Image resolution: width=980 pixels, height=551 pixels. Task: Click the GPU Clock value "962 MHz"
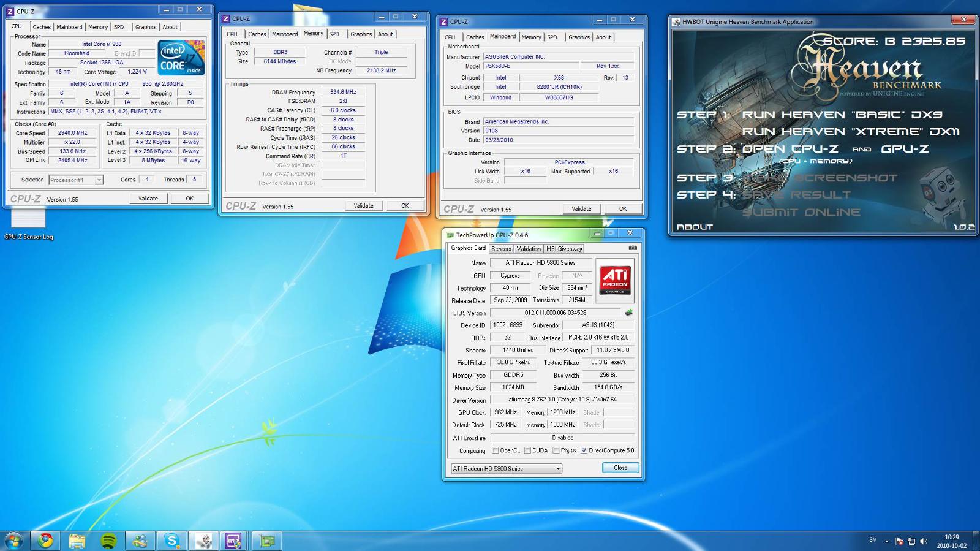[x=505, y=412]
